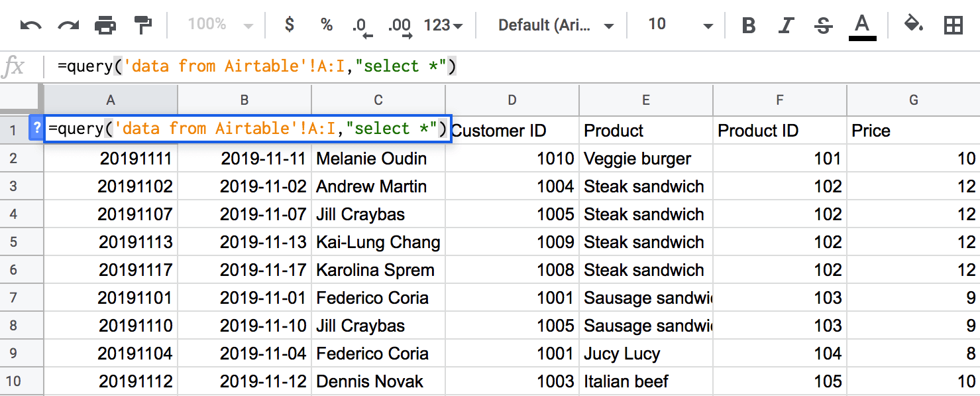Viewport: 980px width, 396px height.
Task: Open the text color picker
Action: coord(862,27)
